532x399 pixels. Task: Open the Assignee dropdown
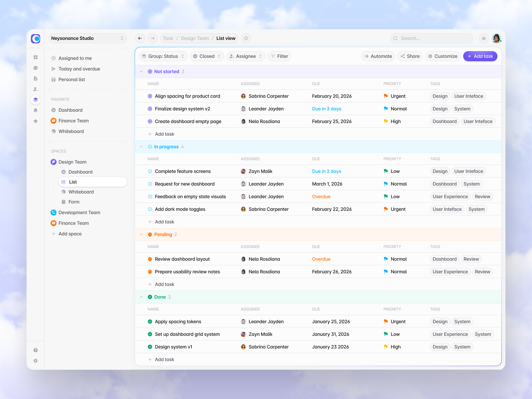pos(246,56)
